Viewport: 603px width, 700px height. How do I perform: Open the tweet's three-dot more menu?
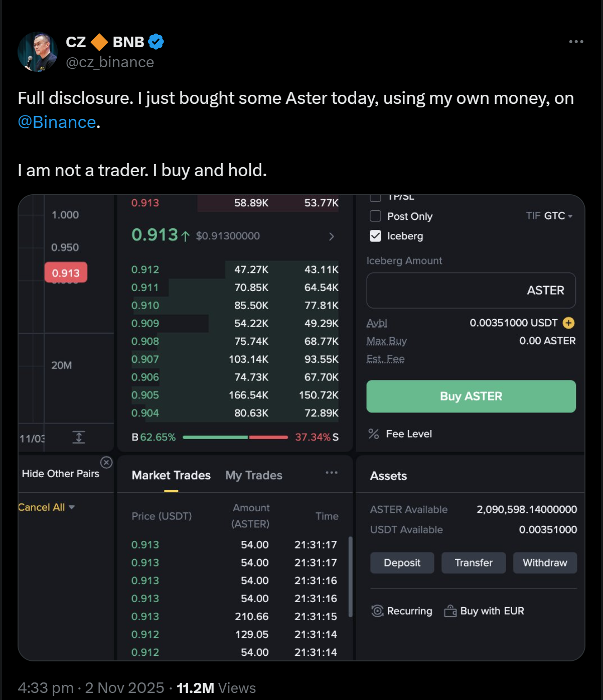(576, 42)
